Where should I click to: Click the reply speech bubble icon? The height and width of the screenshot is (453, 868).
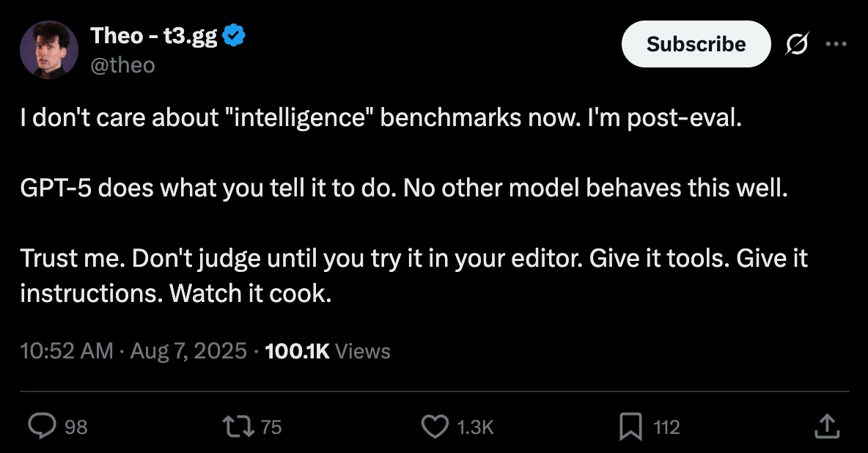[x=42, y=426]
